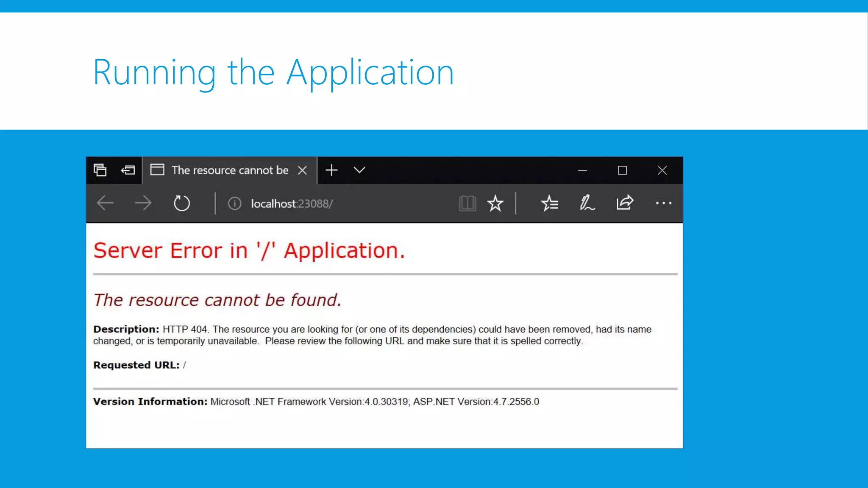Click the 'Description:' label
The height and width of the screenshot is (488, 868).
click(126, 329)
